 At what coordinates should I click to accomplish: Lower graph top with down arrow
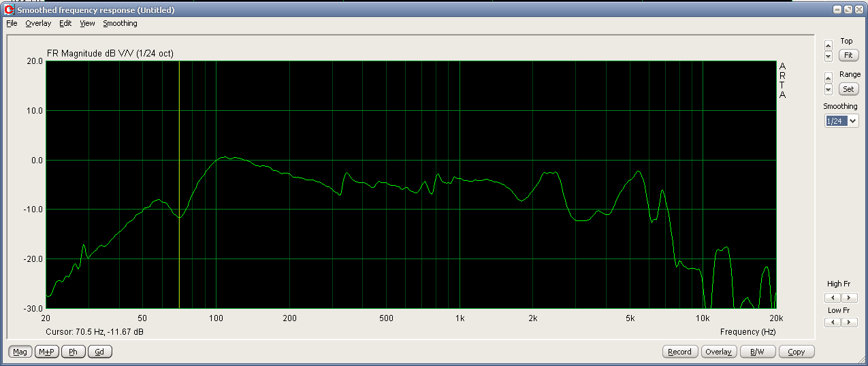[x=828, y=56]
